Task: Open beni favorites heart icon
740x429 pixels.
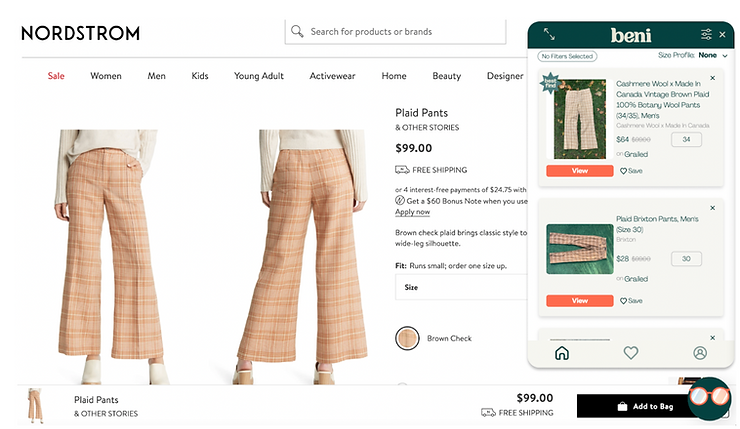Action: click(x=630, y=353)
